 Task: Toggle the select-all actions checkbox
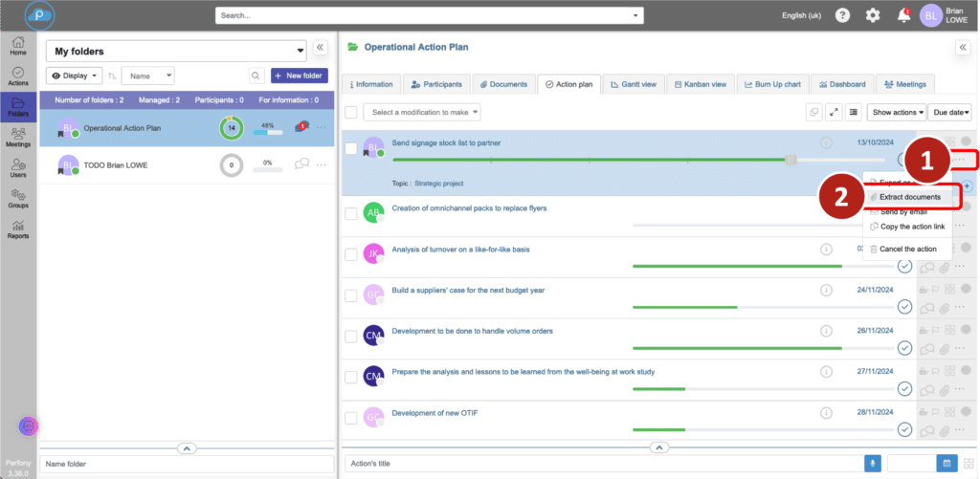[351, 112]
